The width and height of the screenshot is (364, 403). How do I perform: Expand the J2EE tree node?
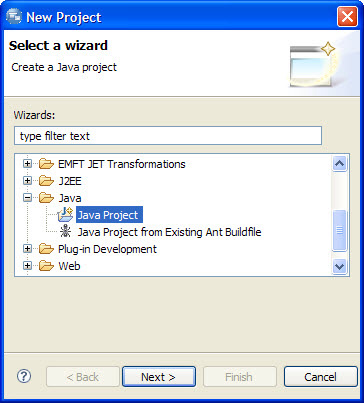[28, 181]
